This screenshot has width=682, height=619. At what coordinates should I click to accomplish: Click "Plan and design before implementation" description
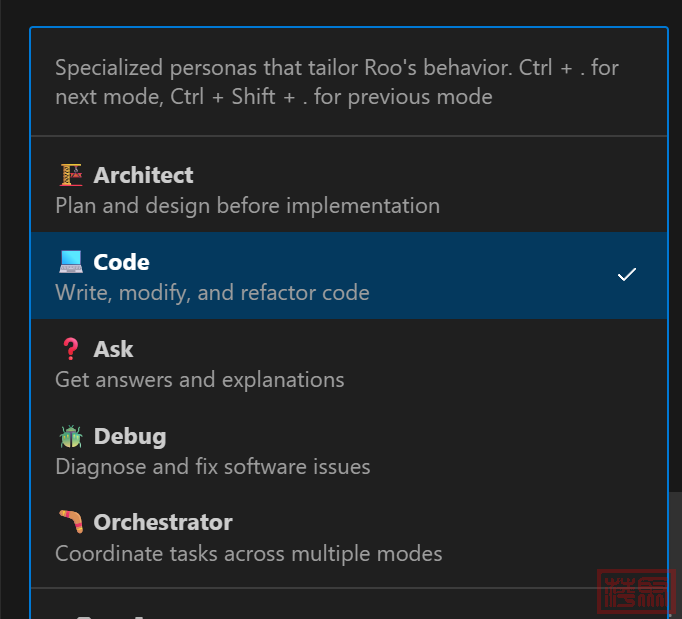tap(247, 206)
